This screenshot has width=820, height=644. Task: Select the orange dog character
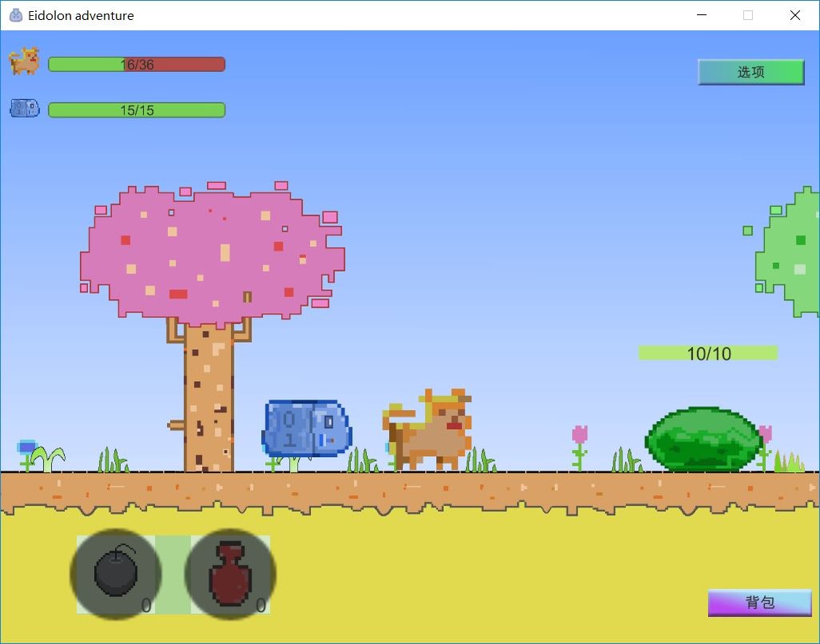[x=430, y=431]
